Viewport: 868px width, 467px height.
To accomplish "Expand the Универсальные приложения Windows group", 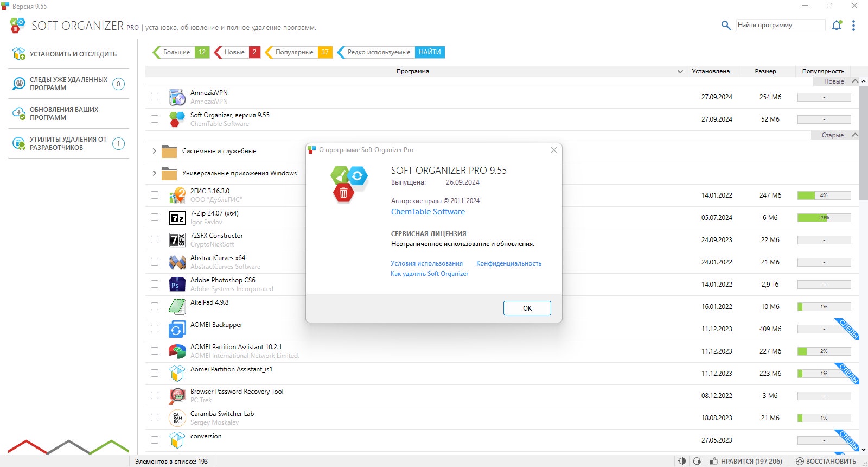I will pos(154,173).
